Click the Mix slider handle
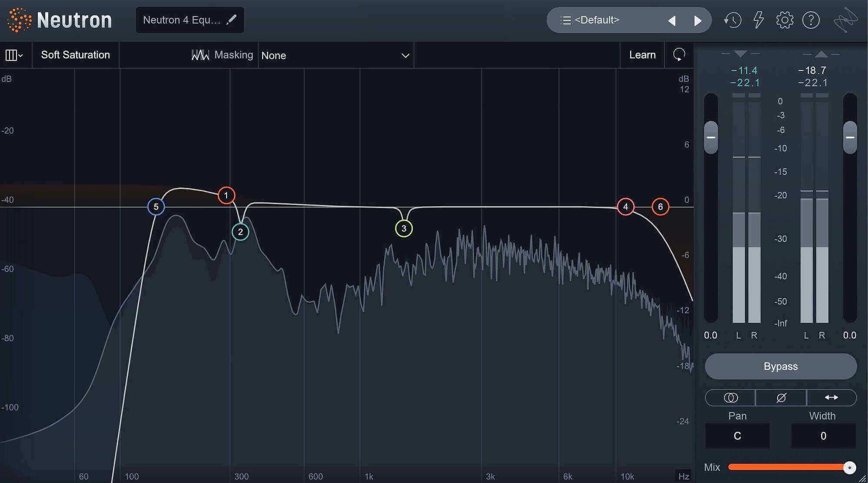The image size is (868, 483). pyautogui.click(x=849, y=467)
